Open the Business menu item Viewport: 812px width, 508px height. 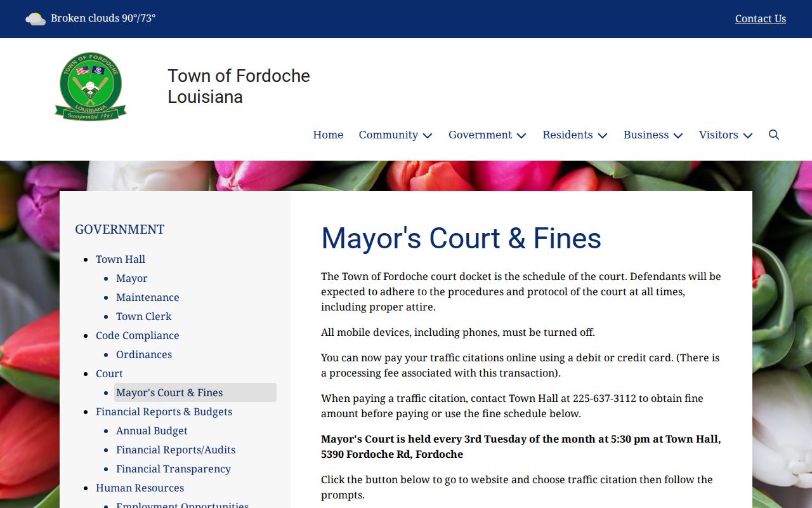pyautogui.click(x=646, y=135)
